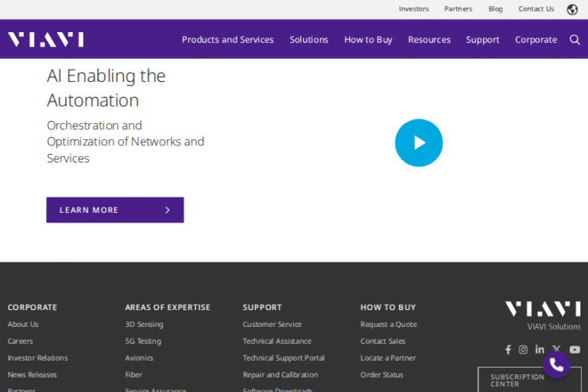Click the purple phone contact button
The image size is (588, 392).
tap(557, 364)
